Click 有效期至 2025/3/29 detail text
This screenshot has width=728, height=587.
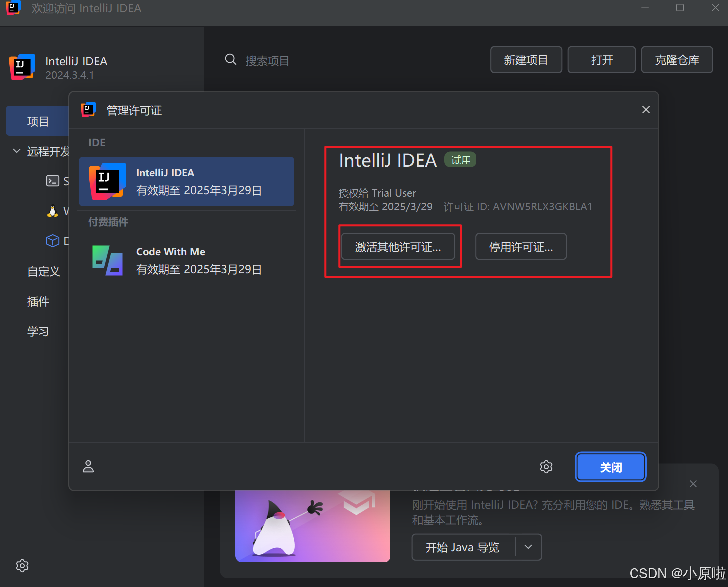click(x=386, y=207)
